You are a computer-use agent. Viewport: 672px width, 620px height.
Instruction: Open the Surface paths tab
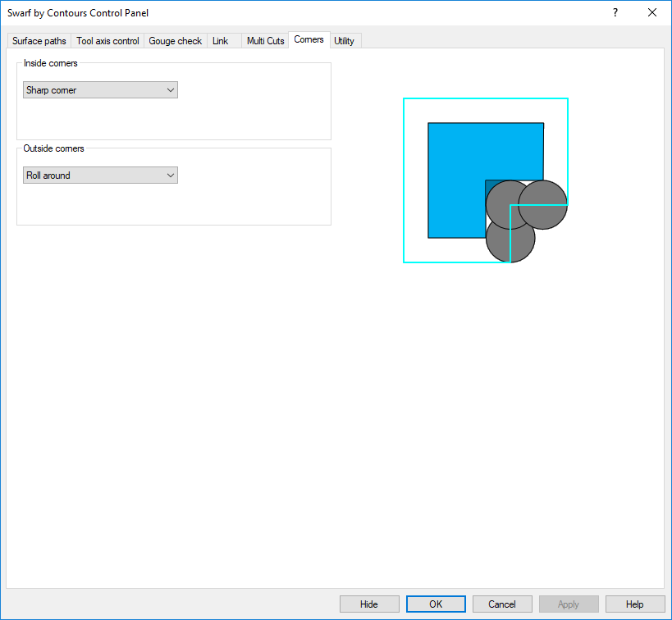click(39, 41)
